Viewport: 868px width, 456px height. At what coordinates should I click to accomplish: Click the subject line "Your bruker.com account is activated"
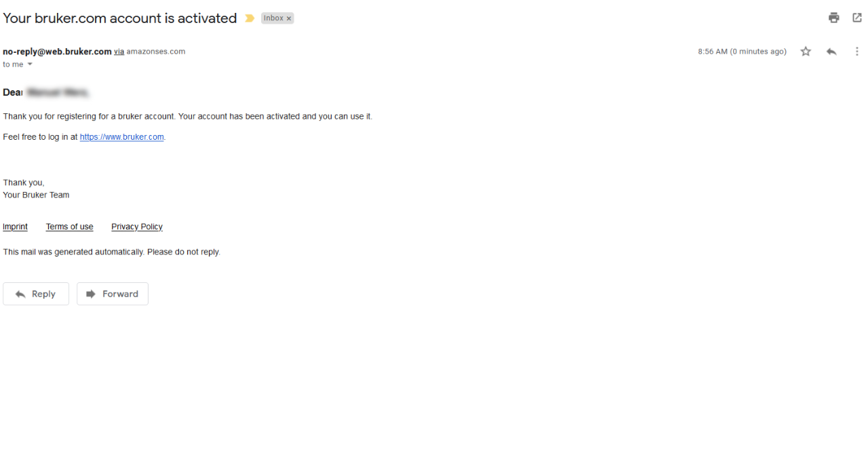click(x=120, y=19)
